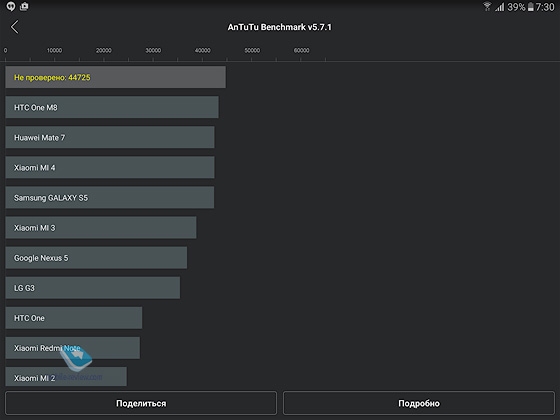560x420 pixels.
Task: Open Подробно details button
Action: point(419,403)
